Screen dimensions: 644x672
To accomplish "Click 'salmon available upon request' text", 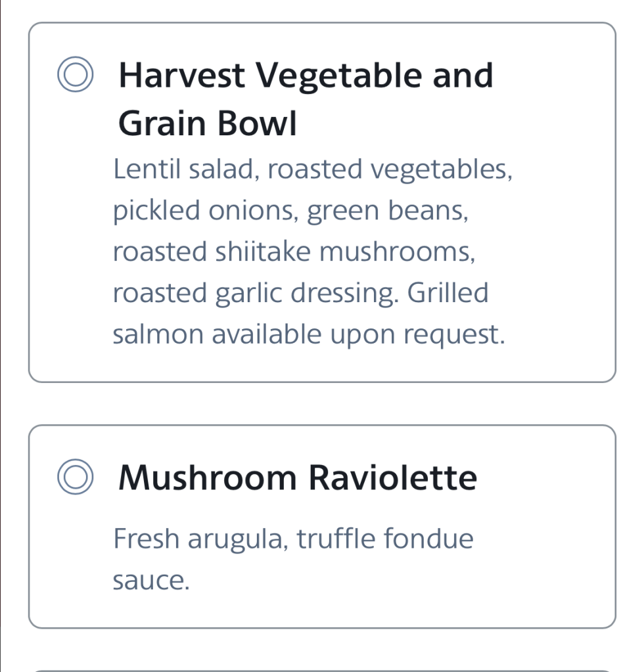I will [309, 334].
